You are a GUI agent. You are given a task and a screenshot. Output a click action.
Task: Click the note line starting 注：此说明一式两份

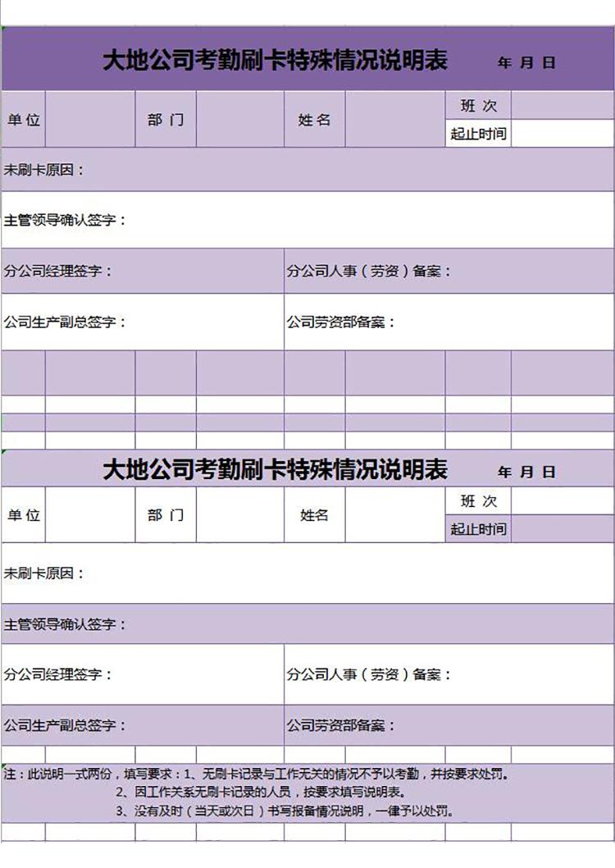[x=257, y=774]
